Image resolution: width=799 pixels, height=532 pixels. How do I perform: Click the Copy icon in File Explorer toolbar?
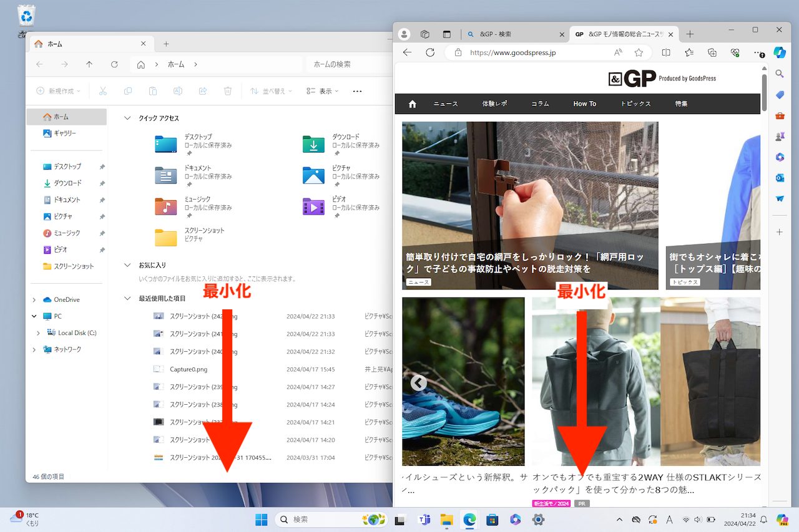pos(128,91)
